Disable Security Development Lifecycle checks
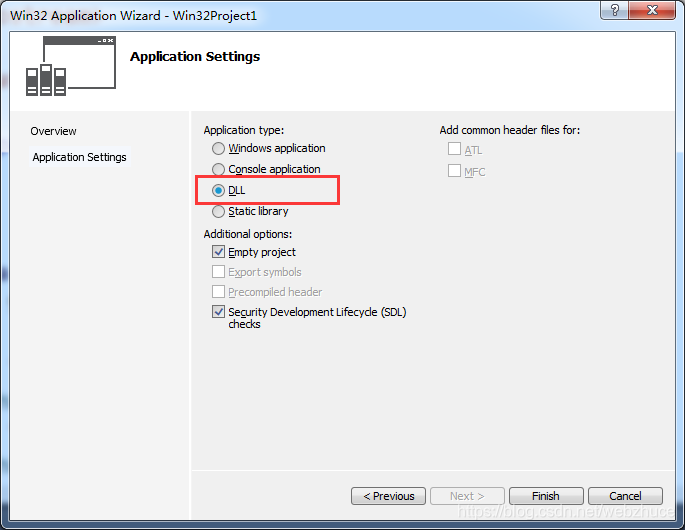This screenshot has height=530, width=685. click(218, 312)
